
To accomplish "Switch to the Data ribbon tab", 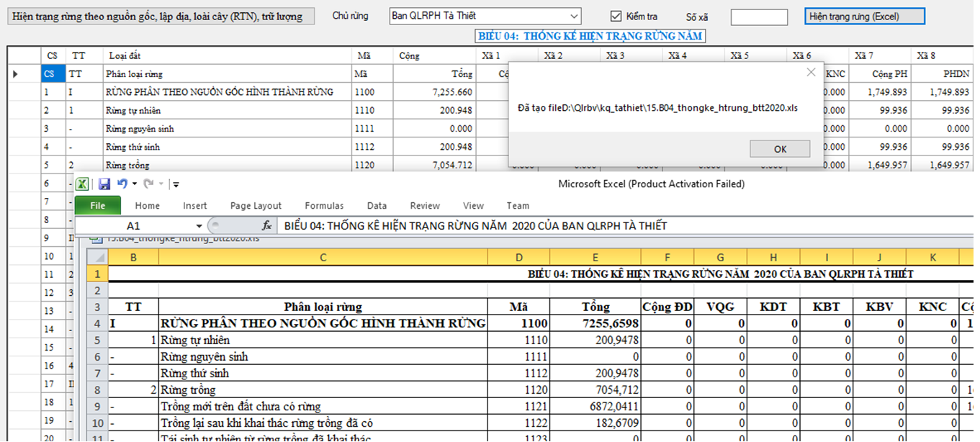I will pyautogui.click(x=377, y=206).
